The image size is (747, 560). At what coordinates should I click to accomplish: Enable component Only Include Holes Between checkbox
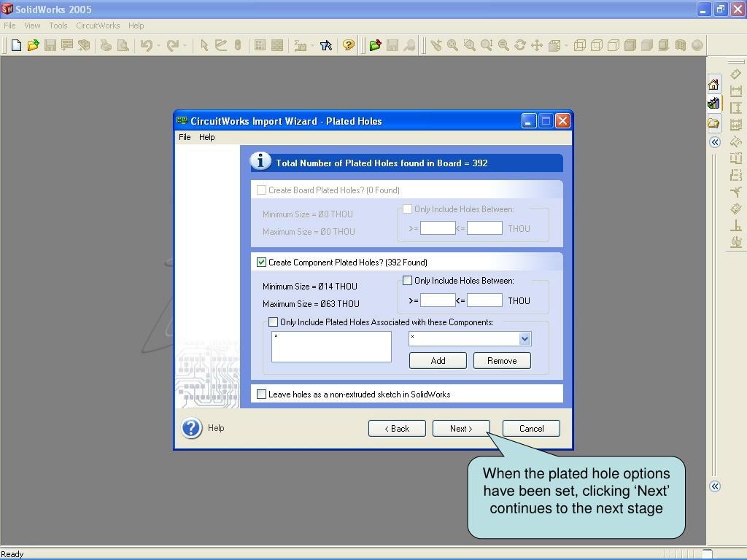coord(407,281)
